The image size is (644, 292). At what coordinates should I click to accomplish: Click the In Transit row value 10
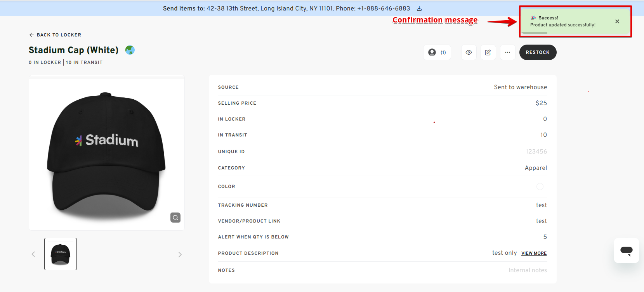[x=544, y=135]
